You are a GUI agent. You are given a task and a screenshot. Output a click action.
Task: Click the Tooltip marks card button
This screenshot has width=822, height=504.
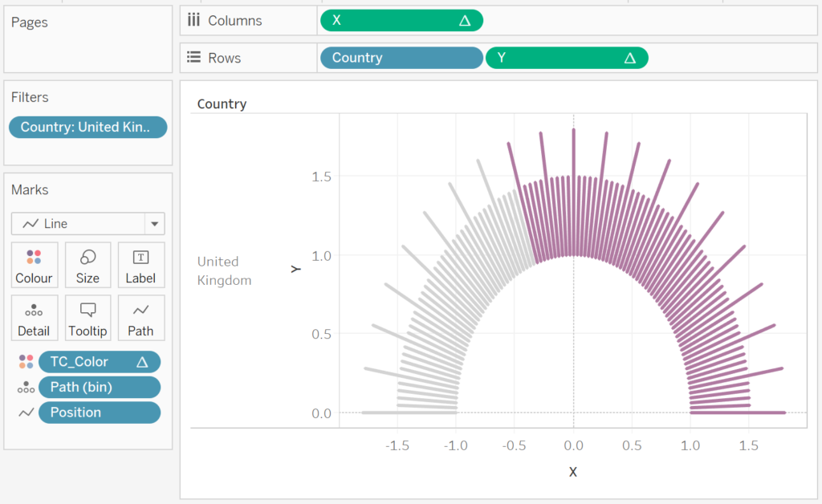[x=87, y=318]
